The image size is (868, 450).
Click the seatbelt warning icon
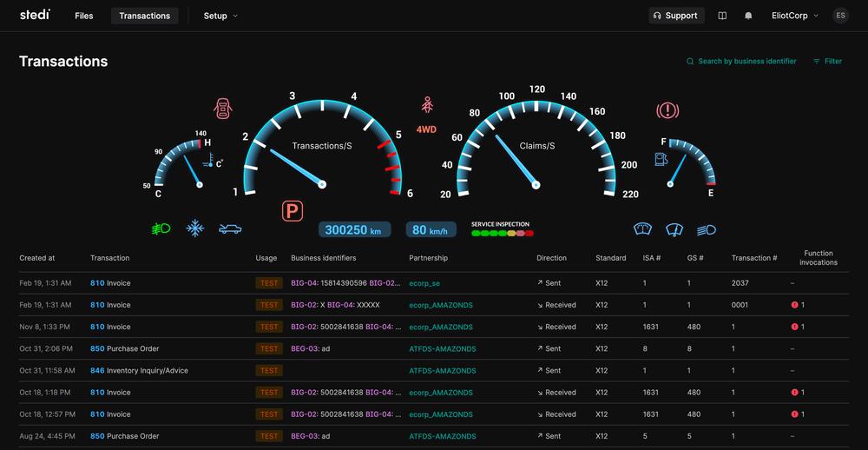[x=427, y=105]
